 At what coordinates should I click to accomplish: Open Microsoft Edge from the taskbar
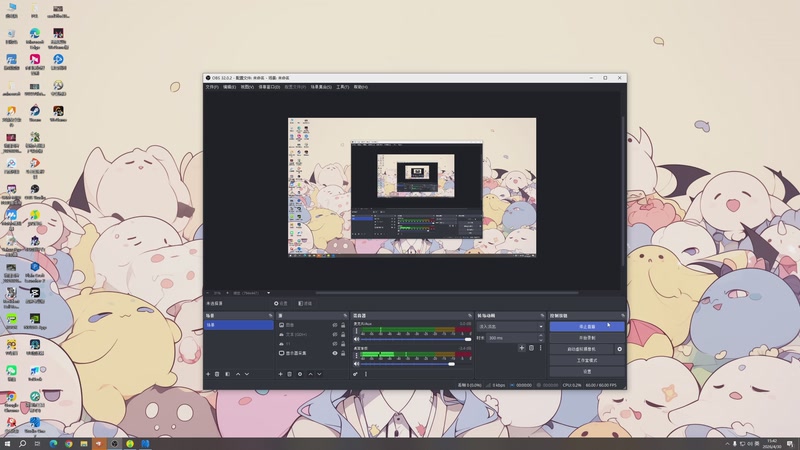point(53,444)
